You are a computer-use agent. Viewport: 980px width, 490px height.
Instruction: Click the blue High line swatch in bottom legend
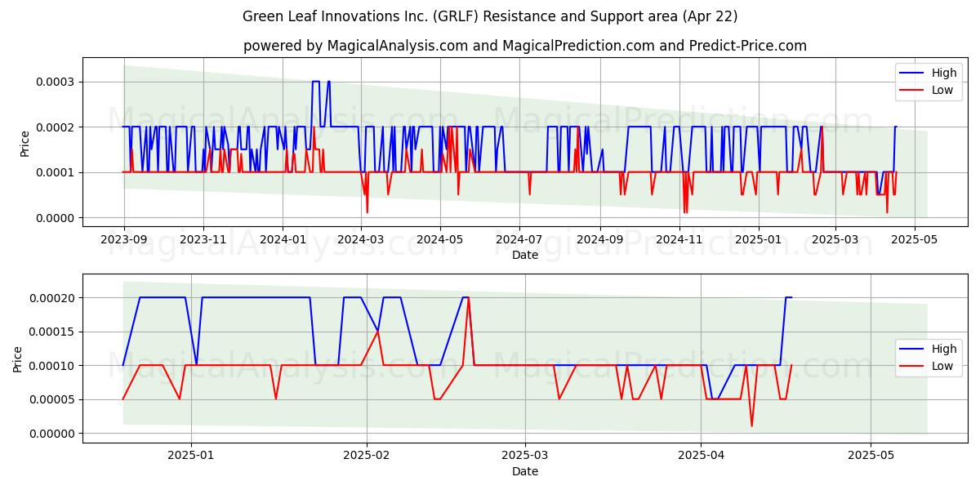coord(912,350)
